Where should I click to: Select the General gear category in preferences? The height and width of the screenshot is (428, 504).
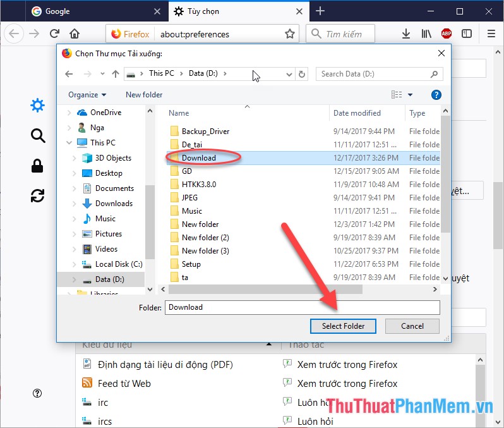coord(38,105)
